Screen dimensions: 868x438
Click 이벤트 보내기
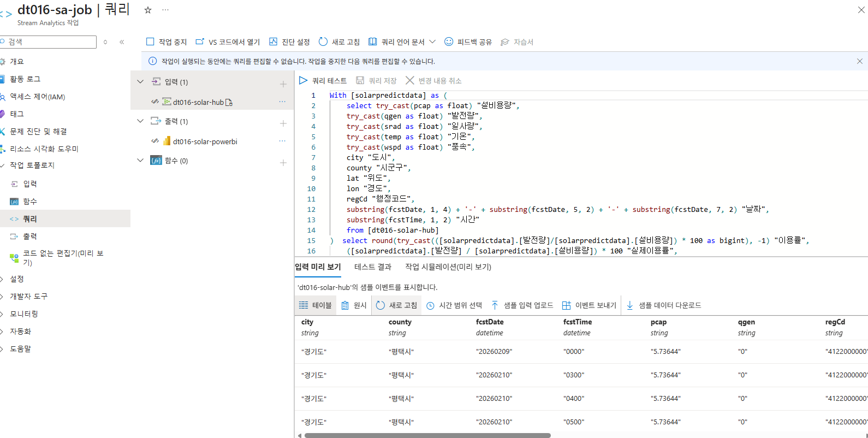coord(589,305)
